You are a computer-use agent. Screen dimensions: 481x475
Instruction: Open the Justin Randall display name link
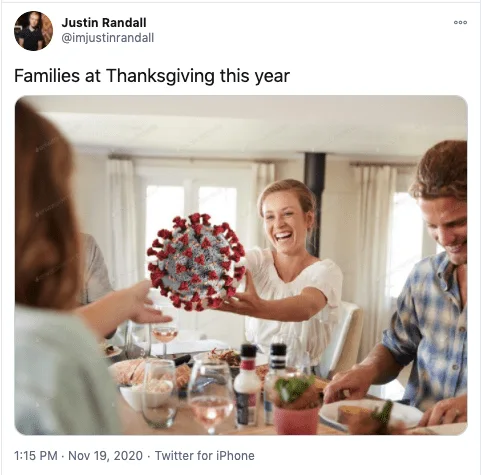click(x=104, y=23)
